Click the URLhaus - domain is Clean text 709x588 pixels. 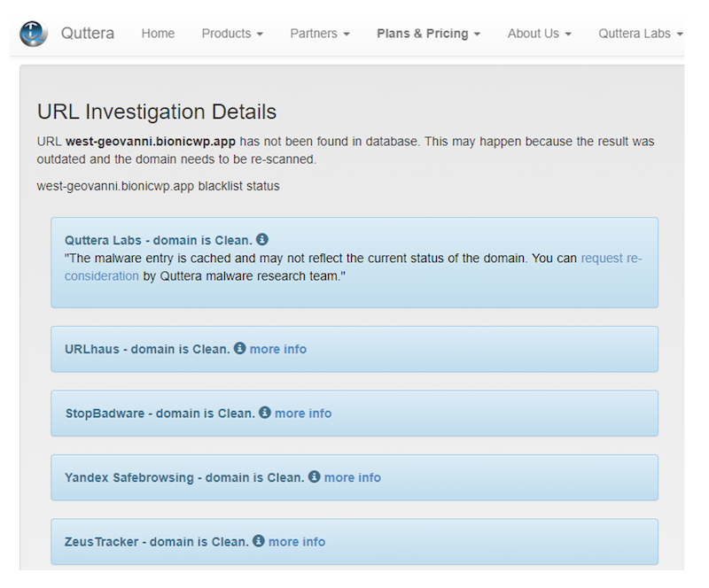click(x=147, y=350)
